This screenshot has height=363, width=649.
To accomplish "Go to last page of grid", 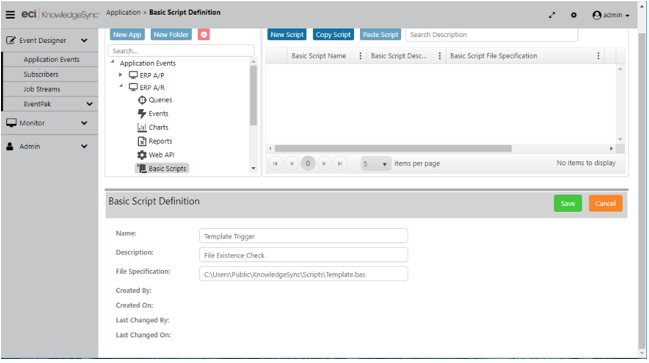I will pyautogui.click(x=340, y=163).
